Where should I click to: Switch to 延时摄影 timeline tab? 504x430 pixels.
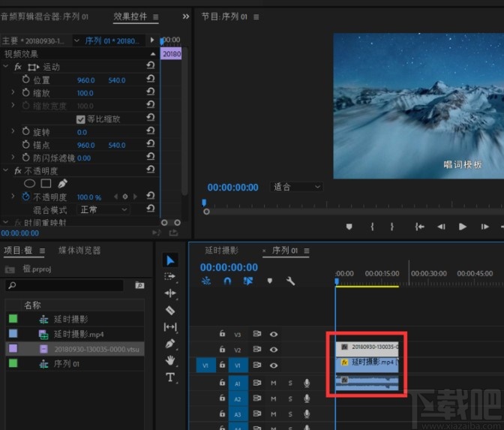coord(221,250)
